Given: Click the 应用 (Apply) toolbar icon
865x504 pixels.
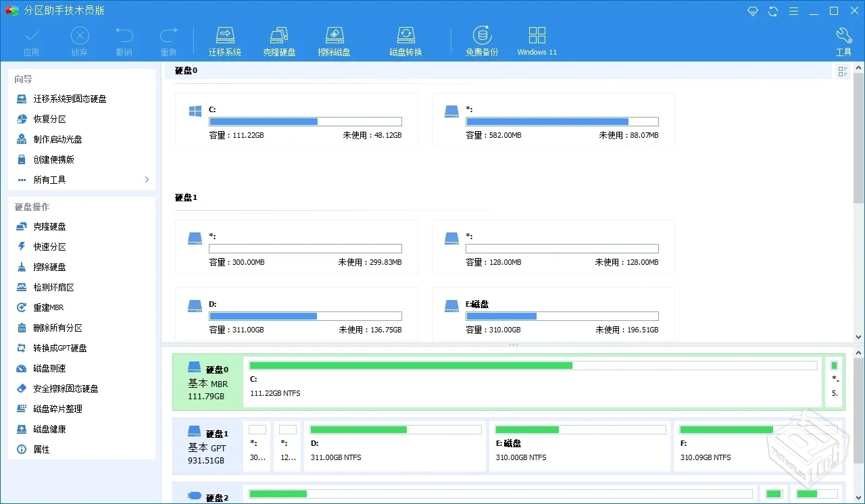Looking at the screenshot, I should [x=31, y=39].
